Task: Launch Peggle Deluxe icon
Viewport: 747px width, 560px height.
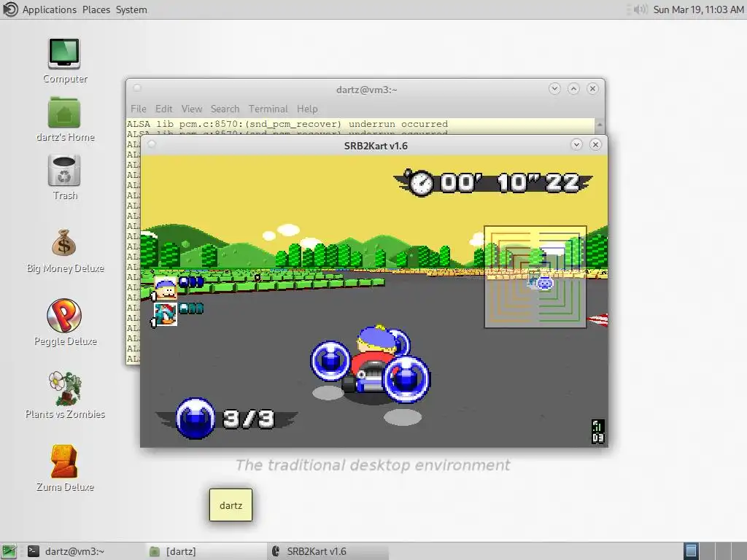Action: [64, 316]
